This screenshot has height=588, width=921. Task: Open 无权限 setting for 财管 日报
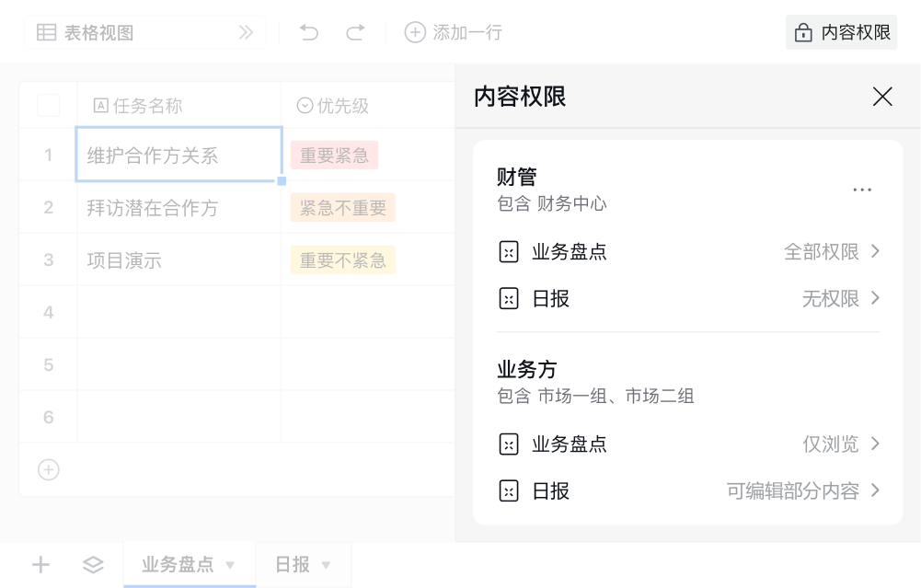pyautogui.click(x=841, y=299)
